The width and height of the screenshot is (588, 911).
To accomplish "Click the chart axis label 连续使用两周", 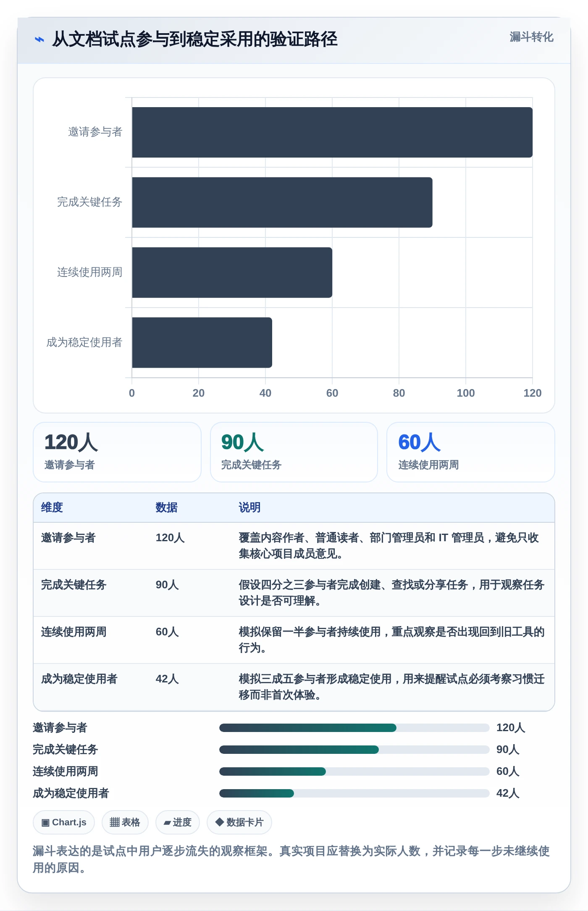I will (89, 272).
